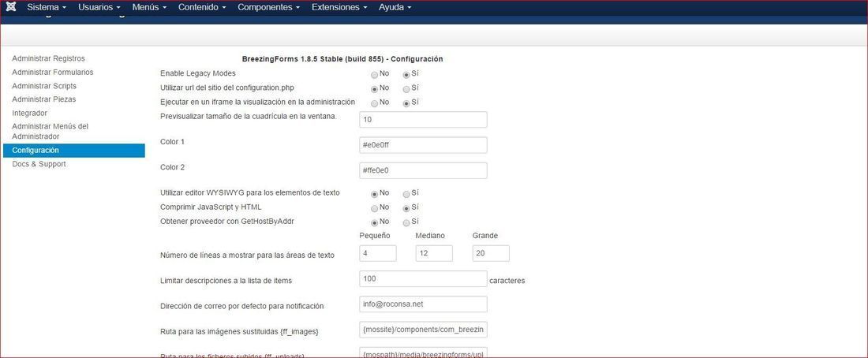The height and width of the screenshot is (358, 868).
Task: Open Administrar Scripts in sidebar
Action: coord(44,86)
